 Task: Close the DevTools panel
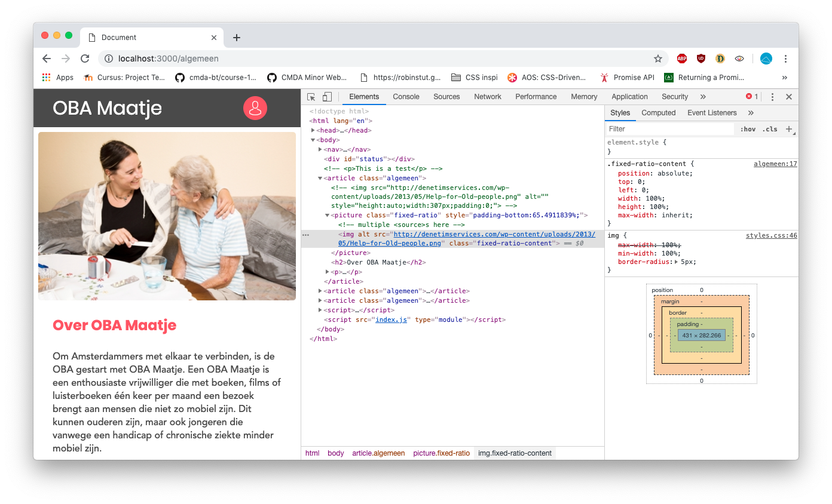tap(789, 97)
